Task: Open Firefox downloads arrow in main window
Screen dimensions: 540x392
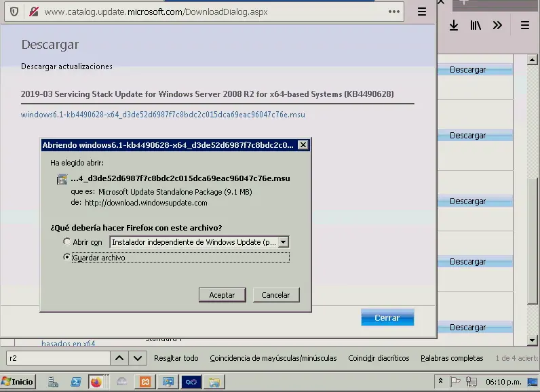Action: point(454,25)
